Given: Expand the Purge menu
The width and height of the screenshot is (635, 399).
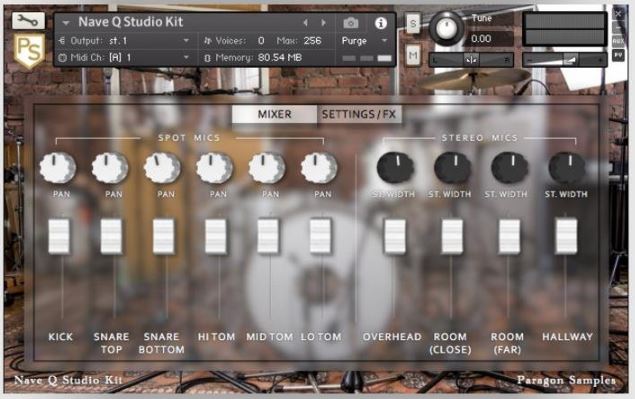Looking at the screenshot, I should (365, 41).
